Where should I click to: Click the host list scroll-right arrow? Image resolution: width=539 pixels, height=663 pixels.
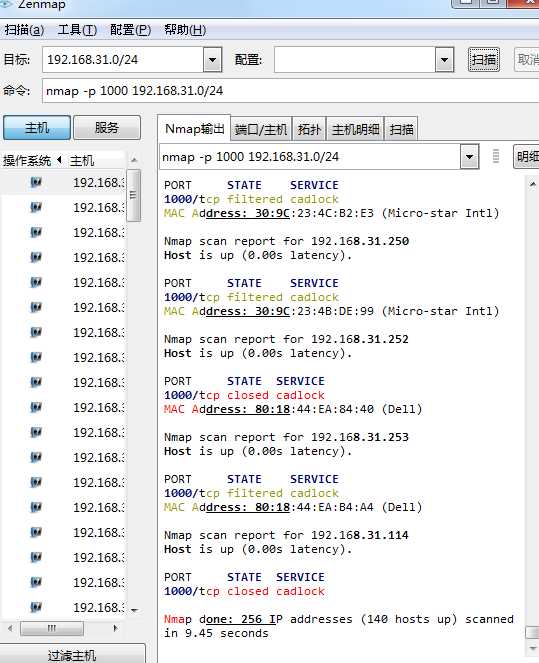point(115,628)
